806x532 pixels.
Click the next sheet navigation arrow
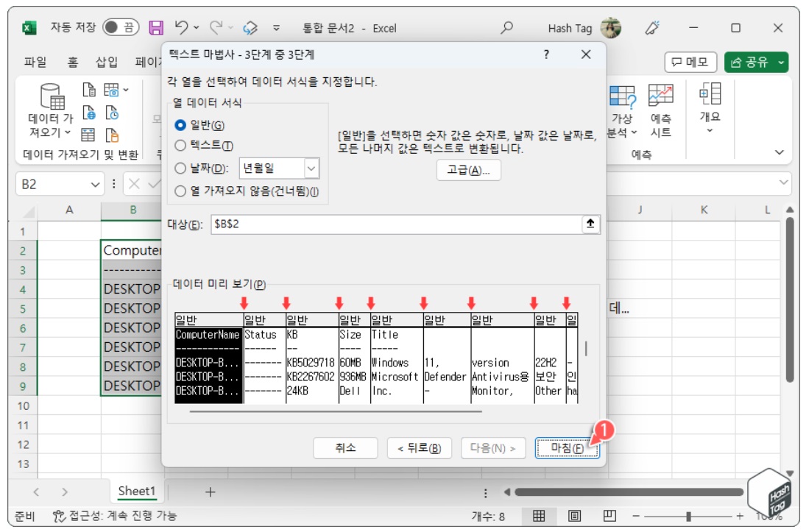coord(64,492)
